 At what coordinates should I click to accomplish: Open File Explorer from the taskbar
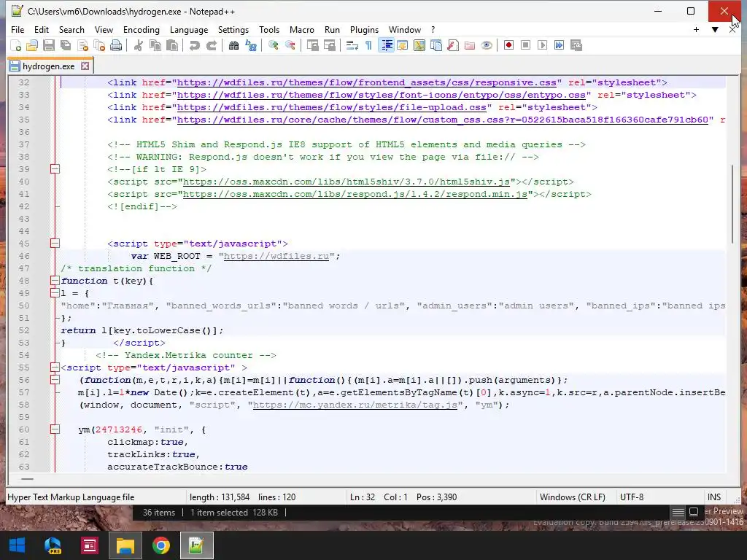[x=125, y=545]
